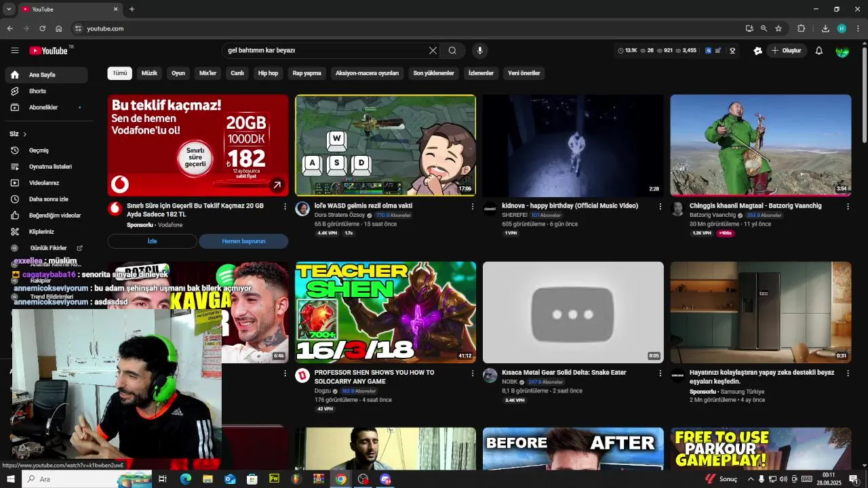
Task: Open Metal Gear Solid Delta video title
Action: coord(564,373)
